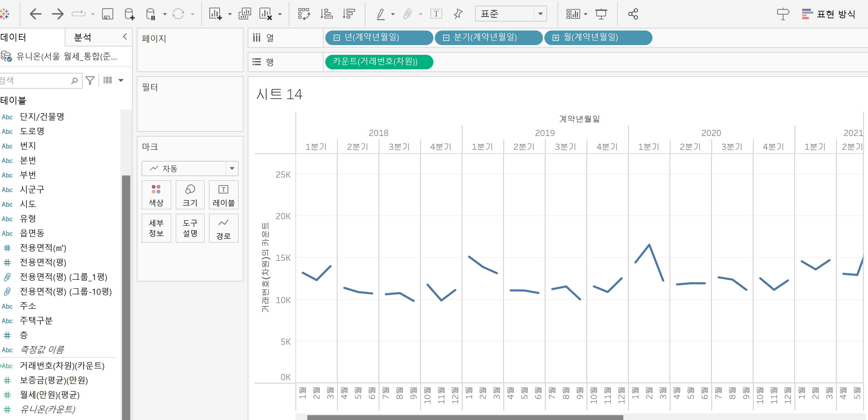Click the field search input box
The image size is (868, 420).
click(37, 81)
